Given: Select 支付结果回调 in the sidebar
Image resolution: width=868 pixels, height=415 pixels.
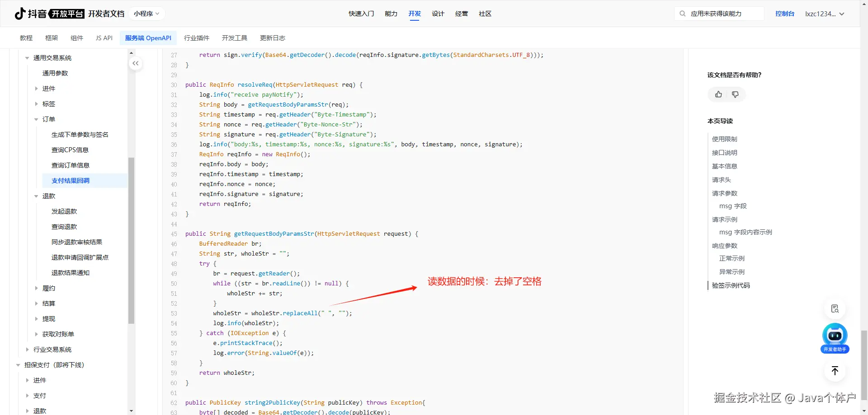Looking at the screenshot, I should pos(85,181).
